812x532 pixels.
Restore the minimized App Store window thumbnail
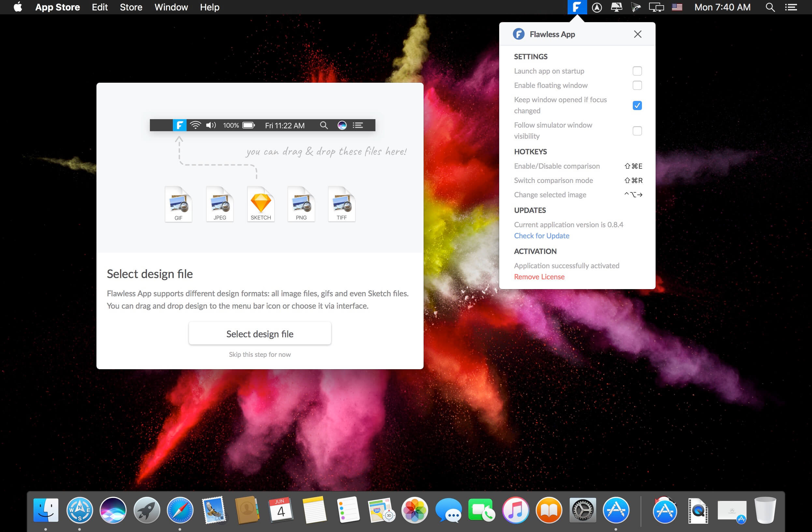(732, 511)
